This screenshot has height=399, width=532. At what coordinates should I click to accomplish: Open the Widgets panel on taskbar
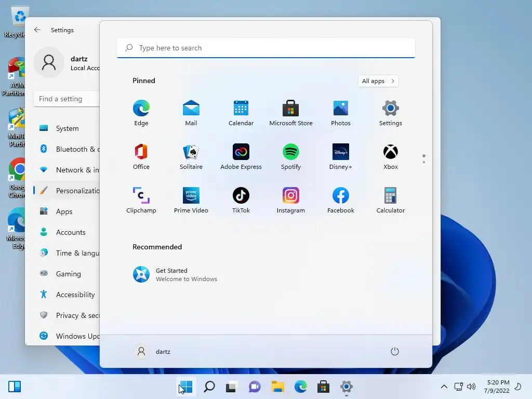click(15, 387)
